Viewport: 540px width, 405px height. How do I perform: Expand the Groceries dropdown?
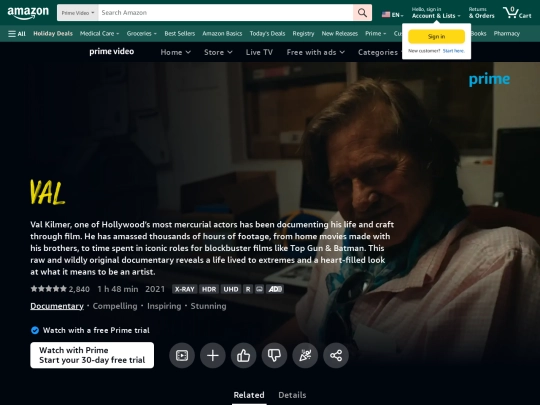click(142, 34)
